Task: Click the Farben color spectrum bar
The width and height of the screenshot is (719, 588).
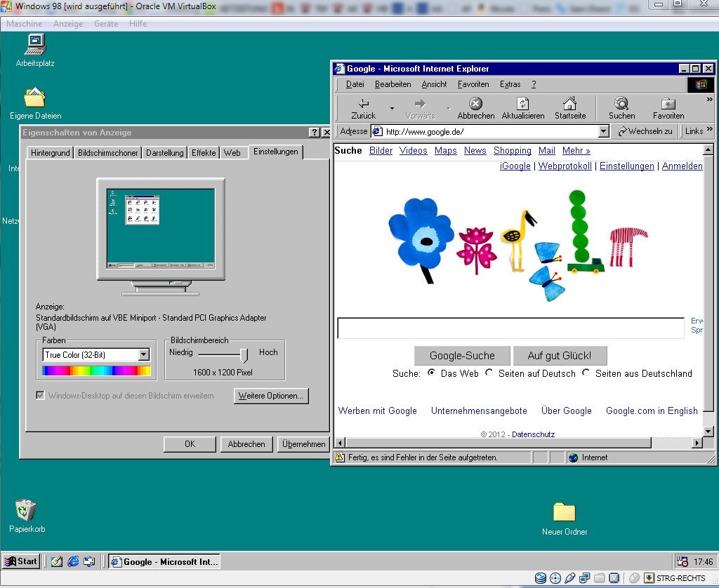Action: [x=96, y=370]
